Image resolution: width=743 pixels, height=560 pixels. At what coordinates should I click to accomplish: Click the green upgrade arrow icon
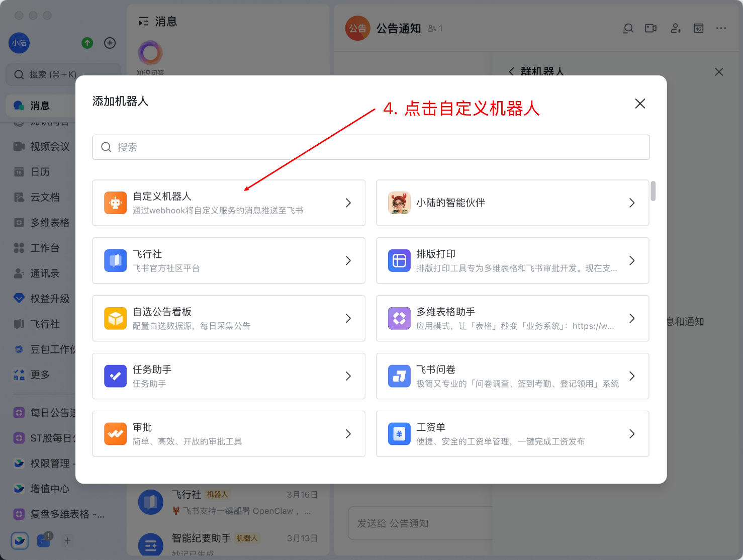tap(87, 43)
